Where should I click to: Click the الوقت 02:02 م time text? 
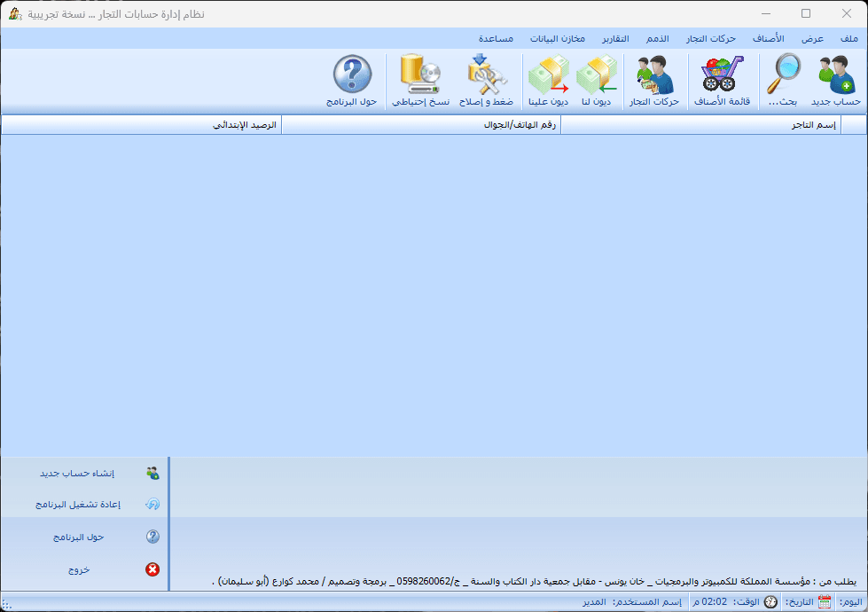tap(726, 602)
